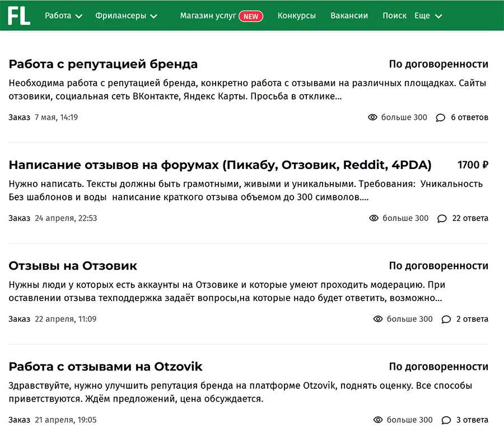The width and height of the screenshot is (504, 437).
Task: Click the 'Заказ' label of the 21 апреля order
Action: tap(19, 420)
